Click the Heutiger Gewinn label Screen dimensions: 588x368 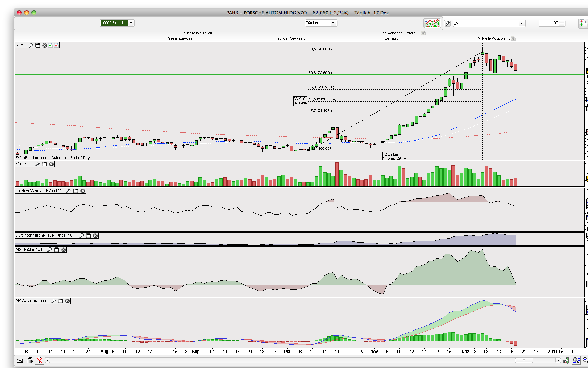point(289,39)
